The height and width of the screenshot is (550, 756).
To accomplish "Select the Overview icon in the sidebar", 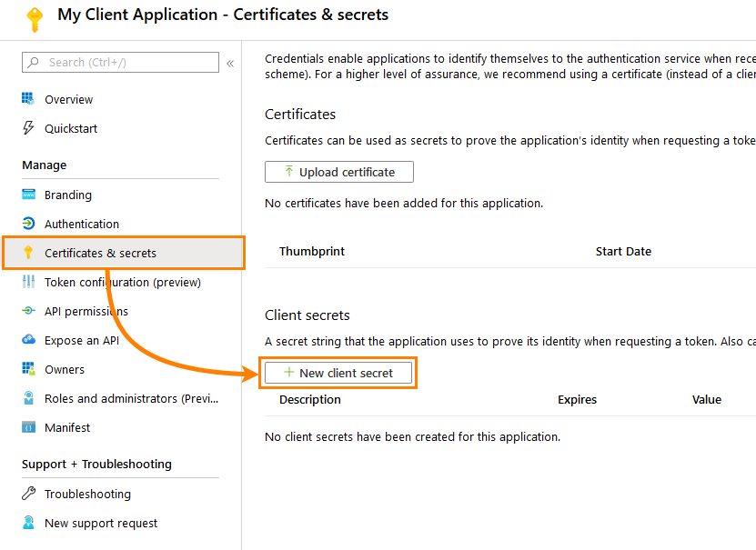I will [26, 99].
